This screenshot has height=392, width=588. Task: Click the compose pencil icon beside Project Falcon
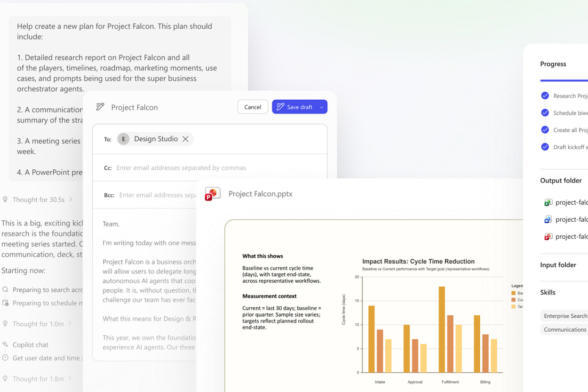[100, 107]
